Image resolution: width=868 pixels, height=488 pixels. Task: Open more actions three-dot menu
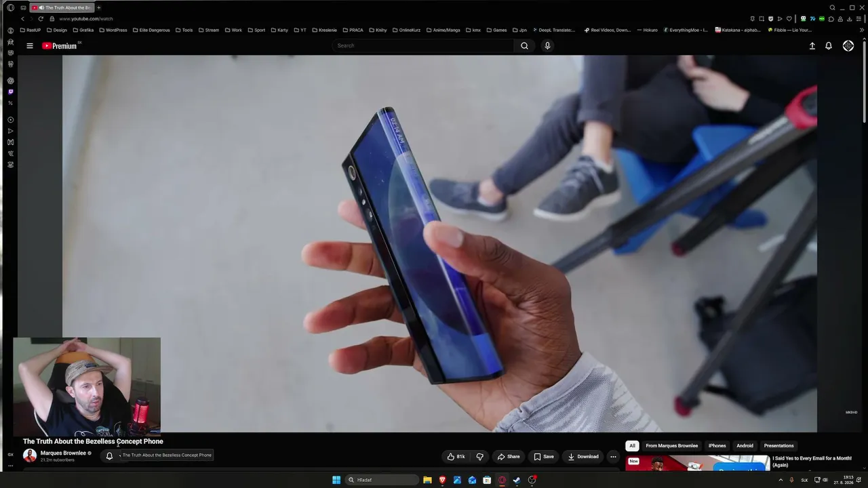coord(613,457)
